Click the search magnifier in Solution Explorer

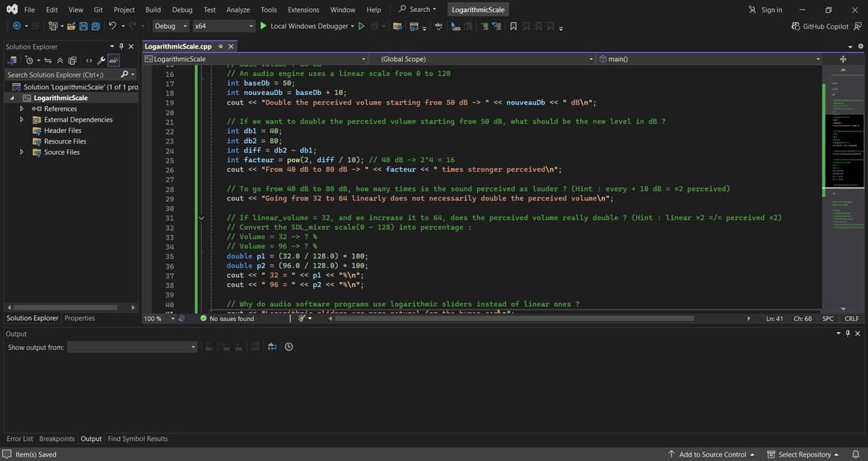tap(124, 74)
